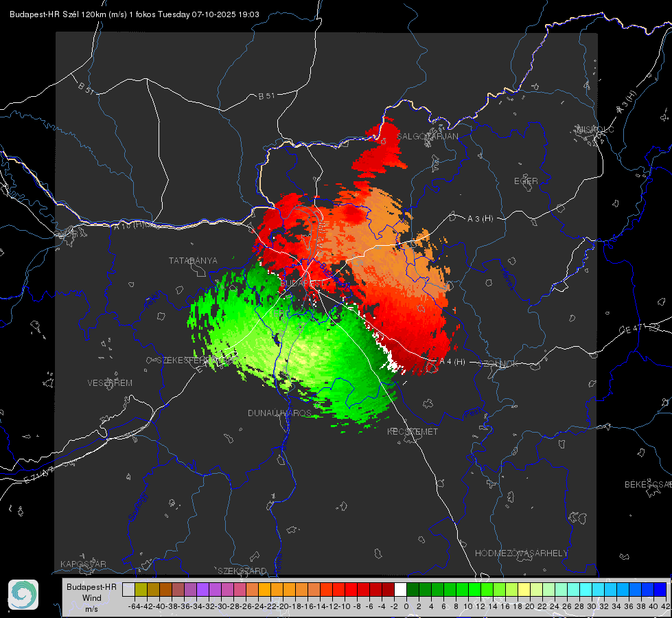Click the m/s unit label in legend
This screenshot has height=618, width=672.
[x=91, y=609]
